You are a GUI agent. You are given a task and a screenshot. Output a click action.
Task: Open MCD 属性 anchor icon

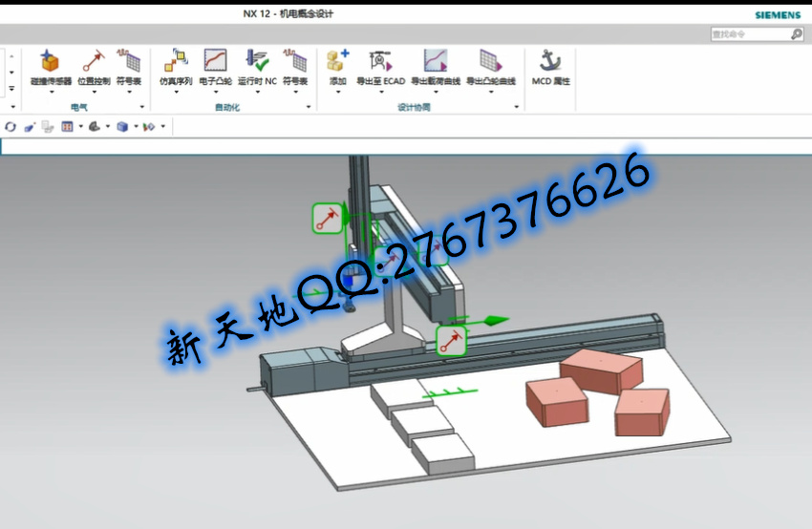(549, 63)
